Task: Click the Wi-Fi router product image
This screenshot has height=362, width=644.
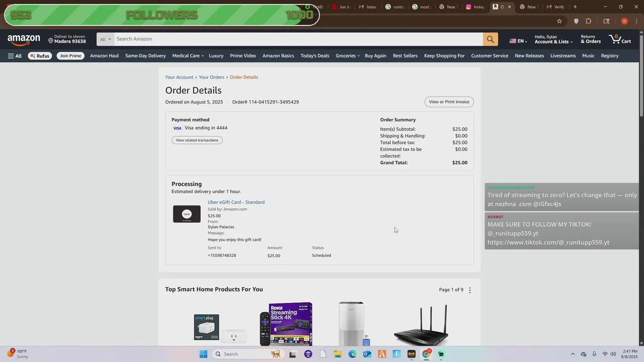Action: pyautogui.click(x=421, y=325)
